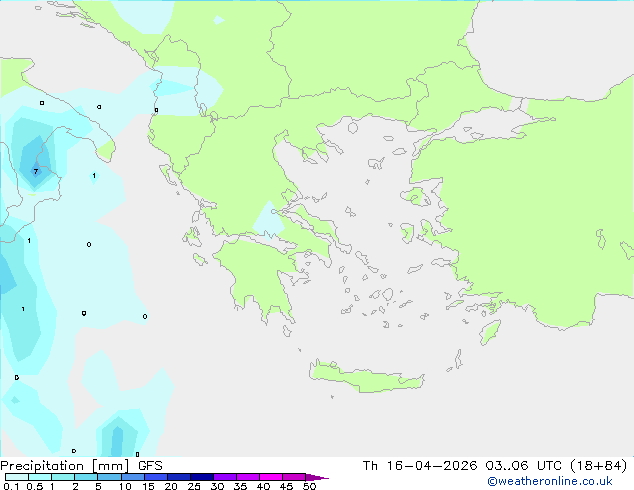Open the weatheronline.co.uk link
This screenshot has width=634, height=490.
[550, 481]
